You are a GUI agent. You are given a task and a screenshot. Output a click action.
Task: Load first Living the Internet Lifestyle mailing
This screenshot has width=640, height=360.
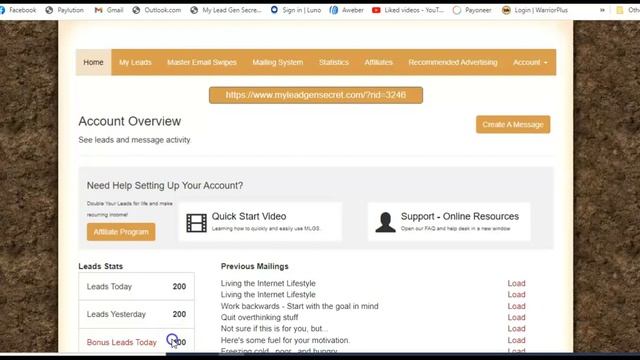[x=516, y=283]
